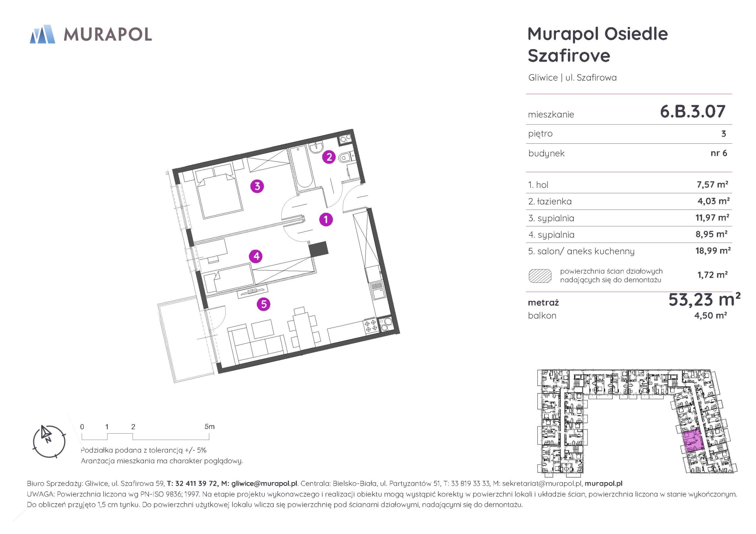This screenshot has height=534, width=756.
Task: Click the stove burner icon in the kitchen
Action: [370, 326]
